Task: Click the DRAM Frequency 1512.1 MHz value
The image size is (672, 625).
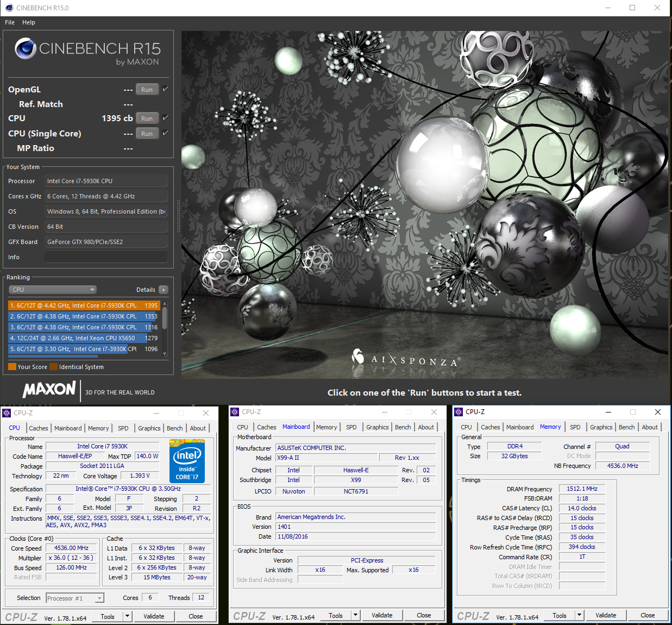Action: point(582,489)
